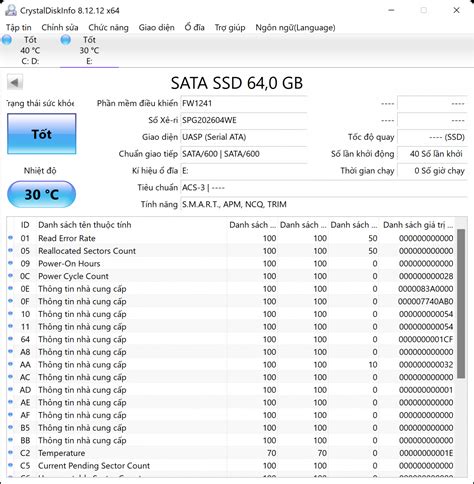Open the Chỉnh sửa menu
The image size is (474, 484).
60,27
